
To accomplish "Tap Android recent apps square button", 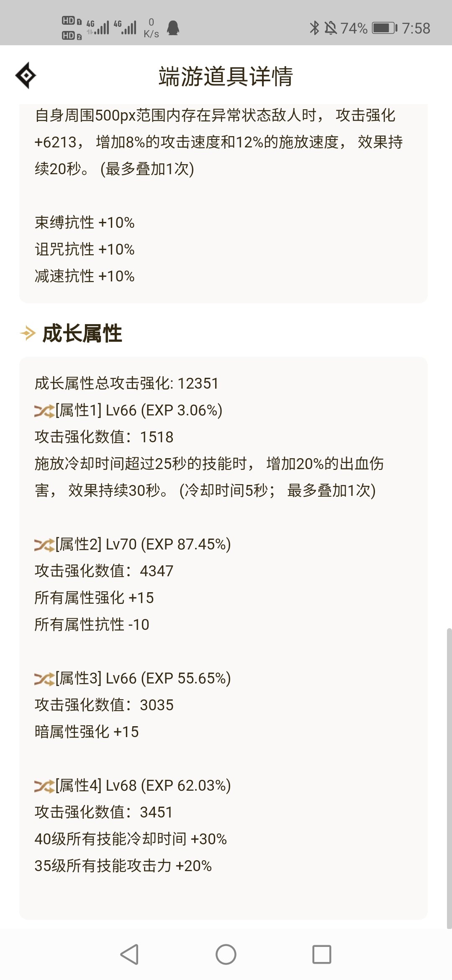I will point(322,954).
